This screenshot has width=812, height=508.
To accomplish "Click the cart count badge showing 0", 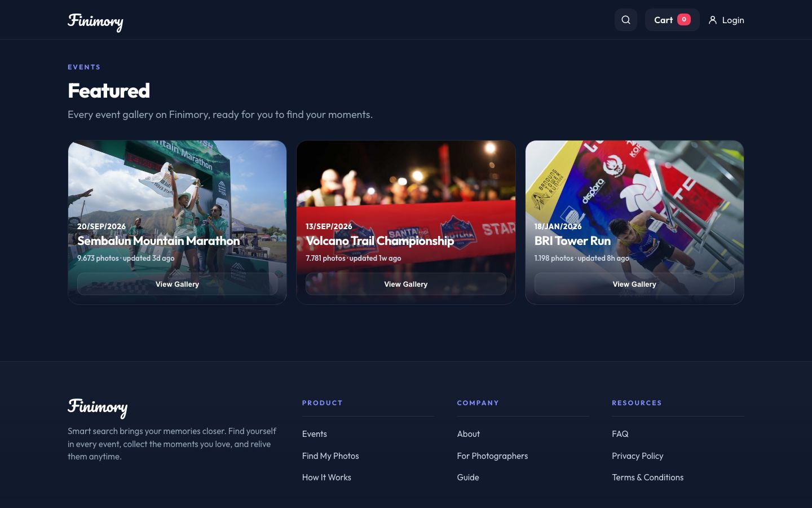I will [x=684, y=20].
